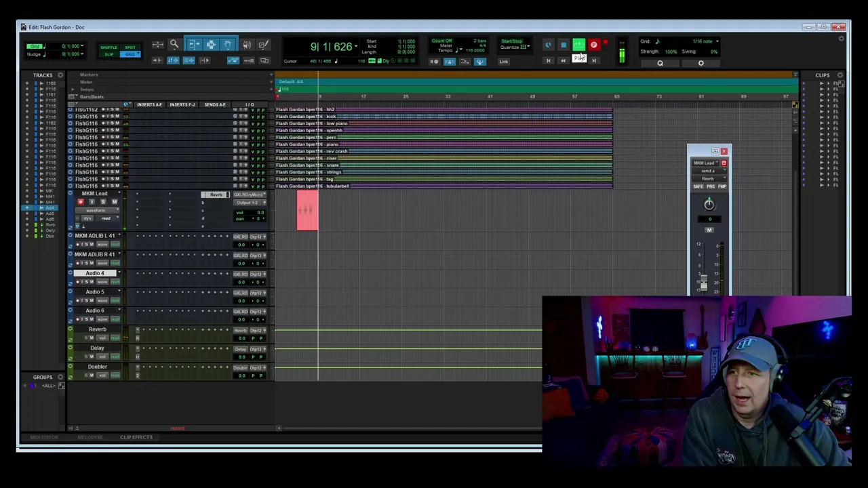Open the 1/16 note quantize grid dropdown

tap(717, 41)
